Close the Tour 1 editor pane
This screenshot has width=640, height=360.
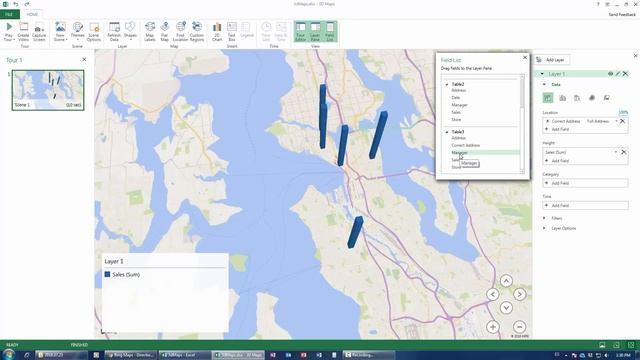84,60
